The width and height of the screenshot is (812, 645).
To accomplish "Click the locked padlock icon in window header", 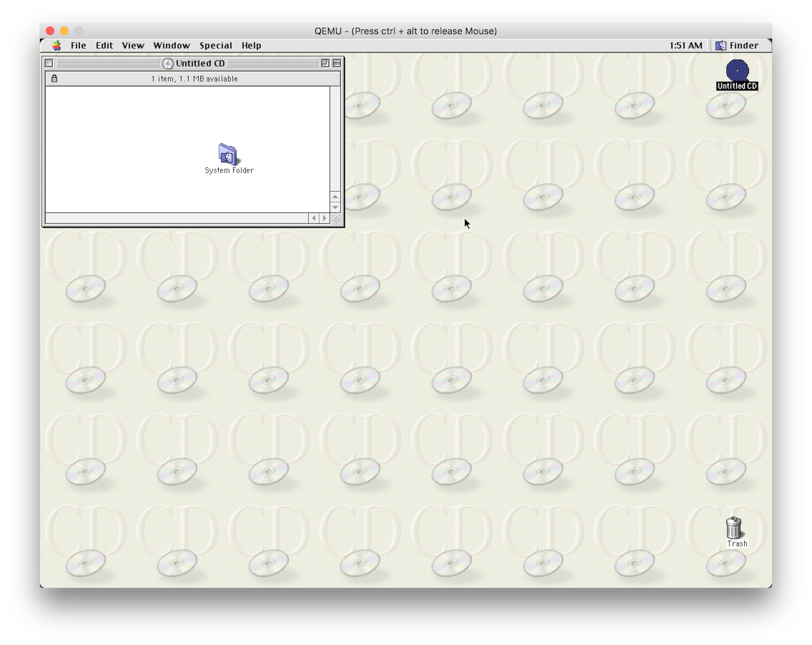I will pos(54,79).
